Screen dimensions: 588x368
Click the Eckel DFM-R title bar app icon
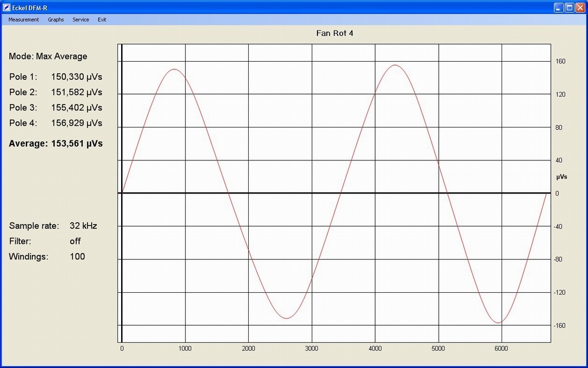coord(6,7)
